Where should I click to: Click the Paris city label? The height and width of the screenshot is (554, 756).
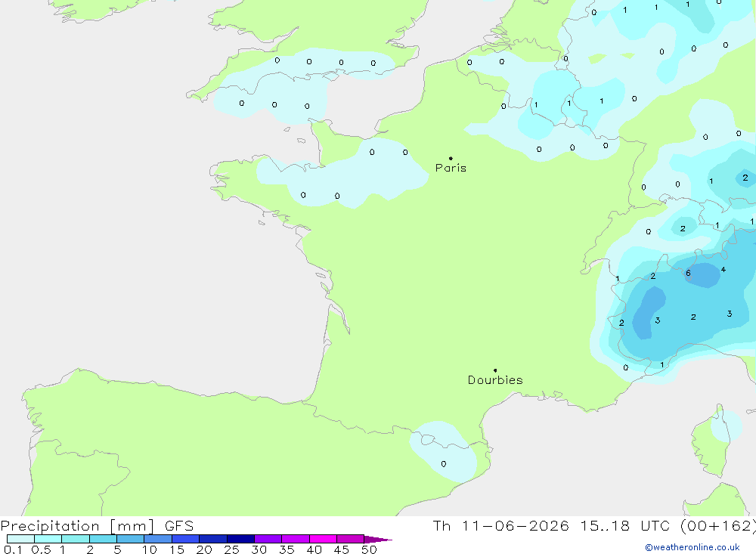pyautogui.click(x=451, y=168)
